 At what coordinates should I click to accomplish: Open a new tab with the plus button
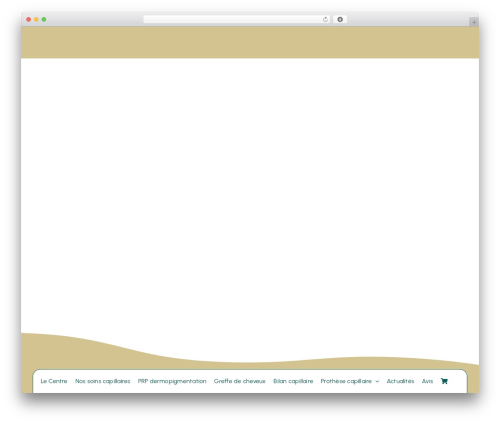tap(474, 22)
